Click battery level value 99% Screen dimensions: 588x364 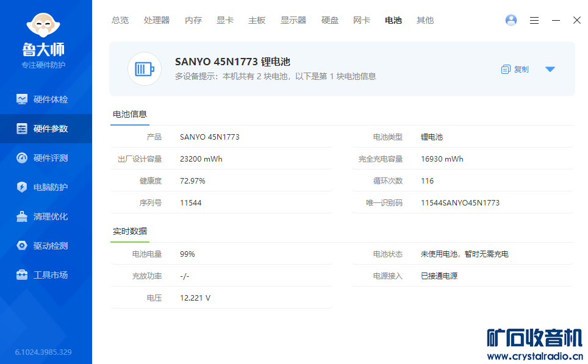tap(187, 254)
